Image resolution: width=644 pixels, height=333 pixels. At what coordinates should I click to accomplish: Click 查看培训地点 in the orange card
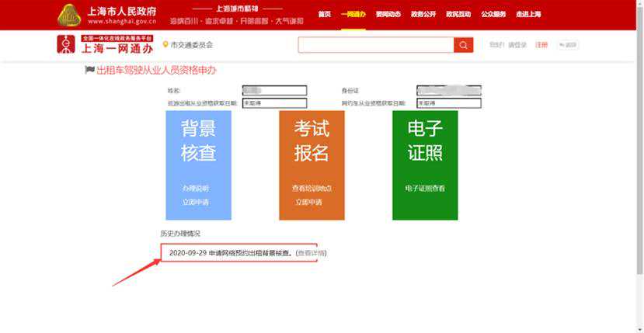tap(311, 189)
